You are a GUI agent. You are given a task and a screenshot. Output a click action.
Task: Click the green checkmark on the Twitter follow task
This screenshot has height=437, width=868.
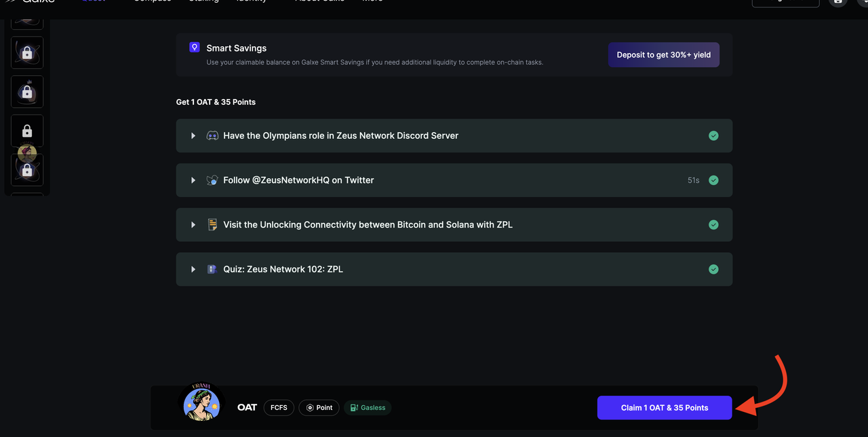click(713, 180)
